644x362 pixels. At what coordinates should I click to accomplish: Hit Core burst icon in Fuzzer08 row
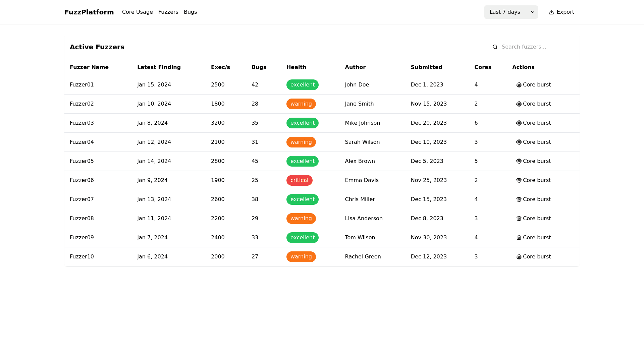519,219
